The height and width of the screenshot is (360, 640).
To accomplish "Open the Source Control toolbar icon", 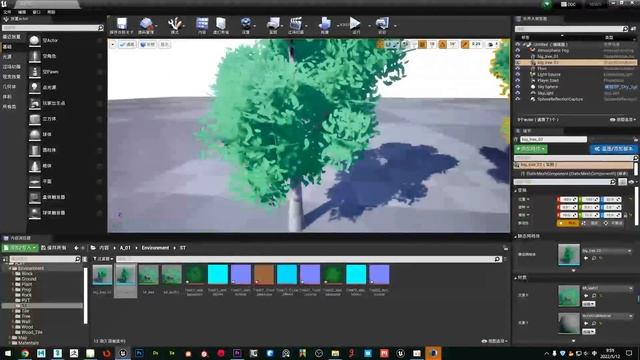I will click(146, 23).
